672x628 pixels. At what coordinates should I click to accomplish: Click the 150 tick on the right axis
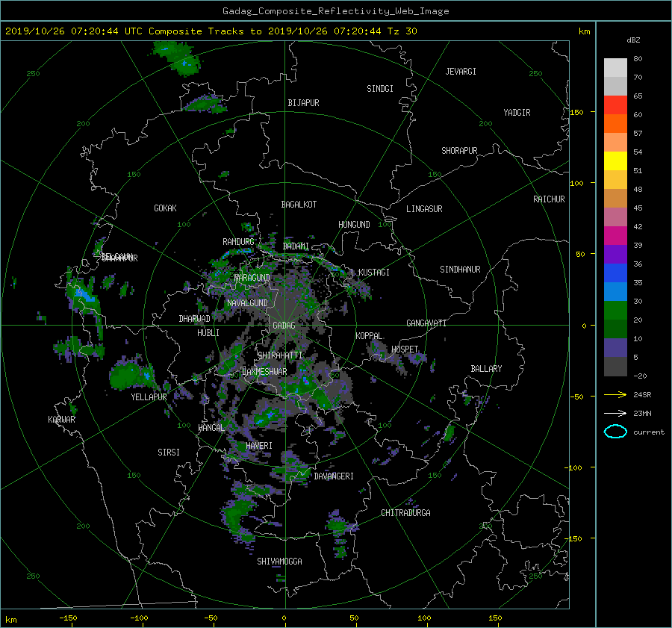tap(577, 112)
